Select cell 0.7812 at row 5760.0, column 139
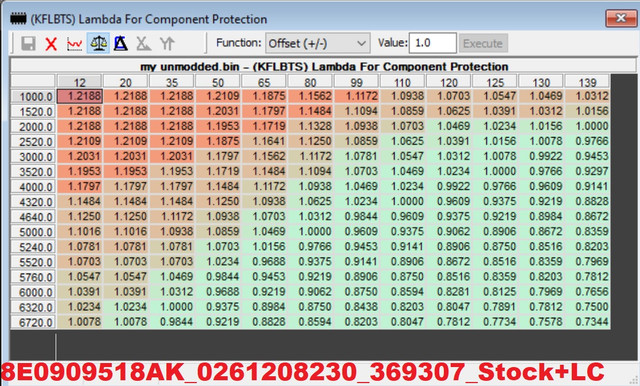The height and width of the screenshot is (386, 640). point(587,277)
